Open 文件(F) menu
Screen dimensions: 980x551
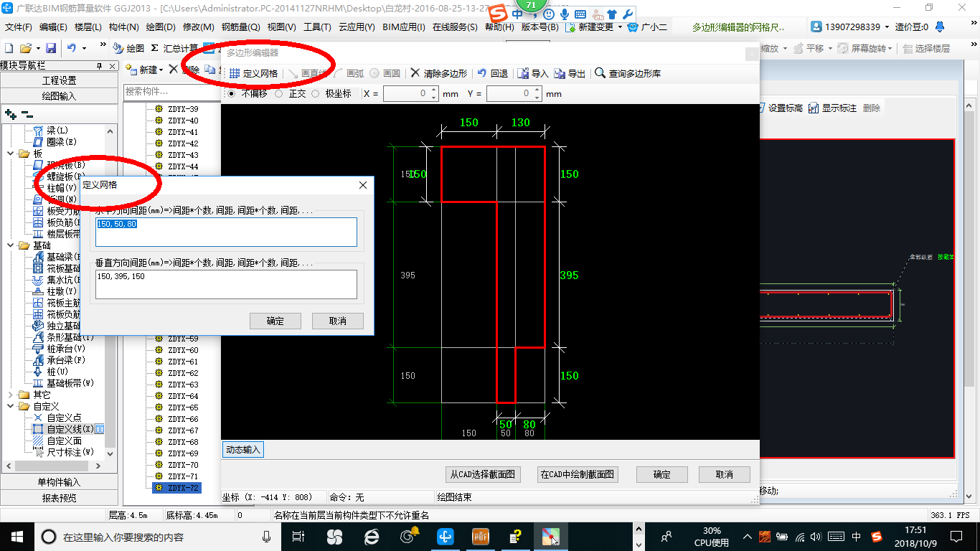click(x=19, y=27)
